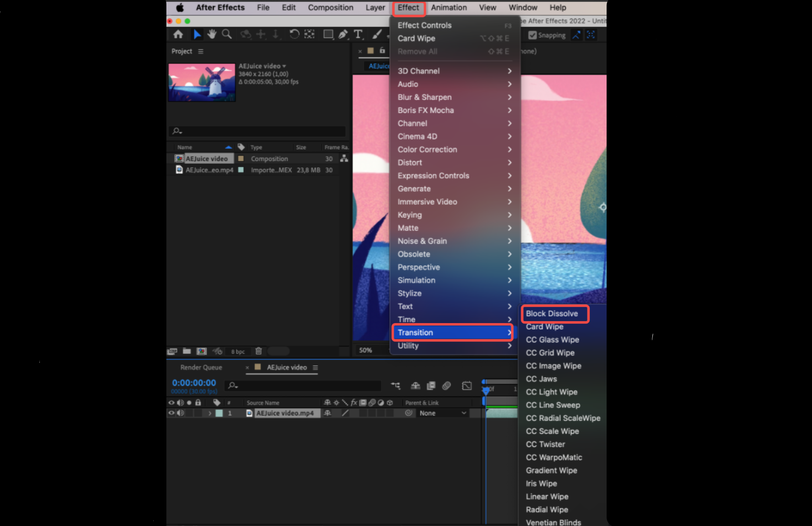Select the Hand tool in the toolbar

(211, 34)
